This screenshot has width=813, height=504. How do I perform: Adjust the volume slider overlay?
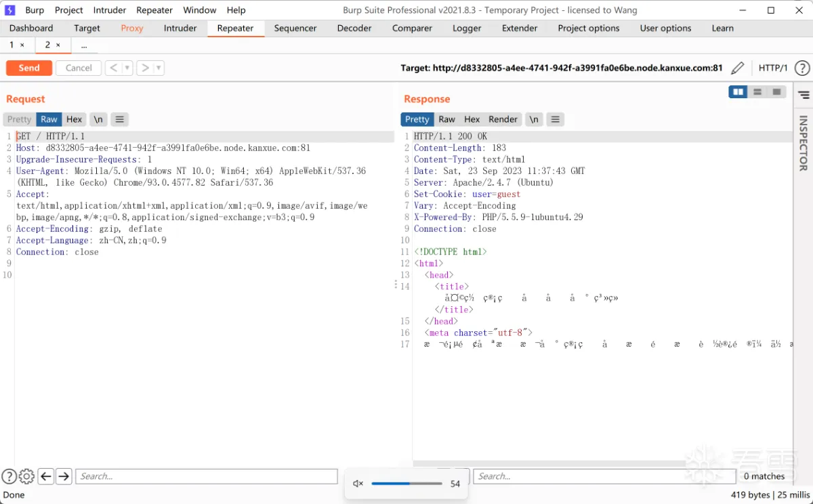(x=406, y=484)
